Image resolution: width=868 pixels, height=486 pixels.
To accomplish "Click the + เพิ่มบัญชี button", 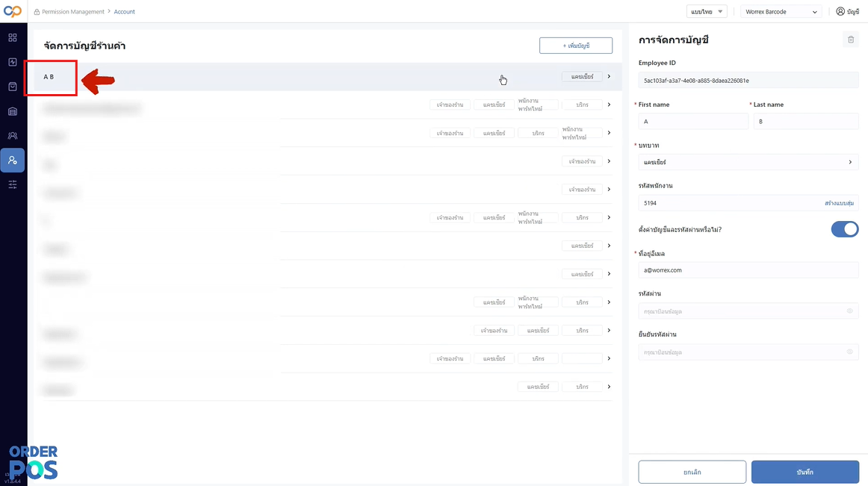I will coord(576,46).
